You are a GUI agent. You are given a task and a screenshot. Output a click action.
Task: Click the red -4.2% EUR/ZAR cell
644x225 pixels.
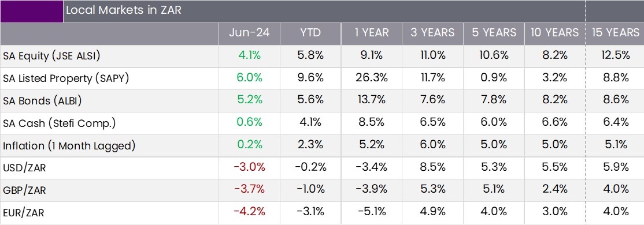249,212
